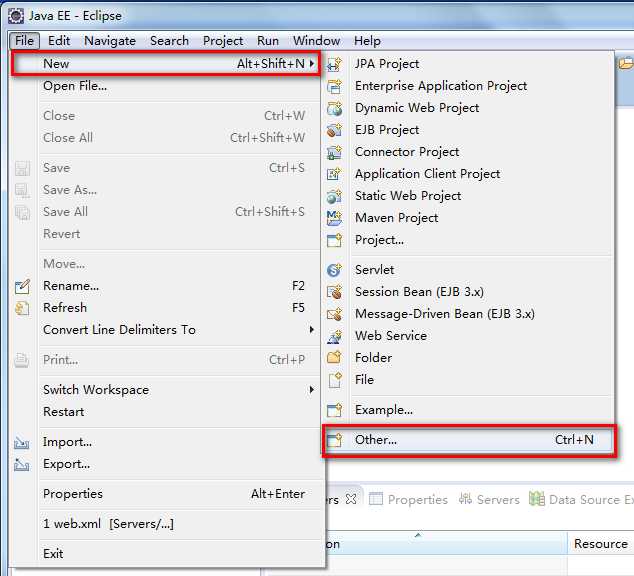Choose Properties in the File menu

[166, 494]
